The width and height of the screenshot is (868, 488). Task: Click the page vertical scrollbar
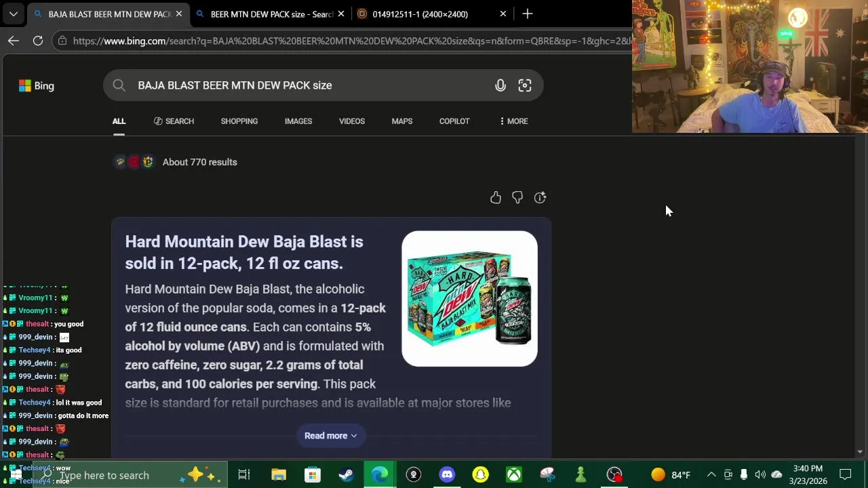click(861, 295)
